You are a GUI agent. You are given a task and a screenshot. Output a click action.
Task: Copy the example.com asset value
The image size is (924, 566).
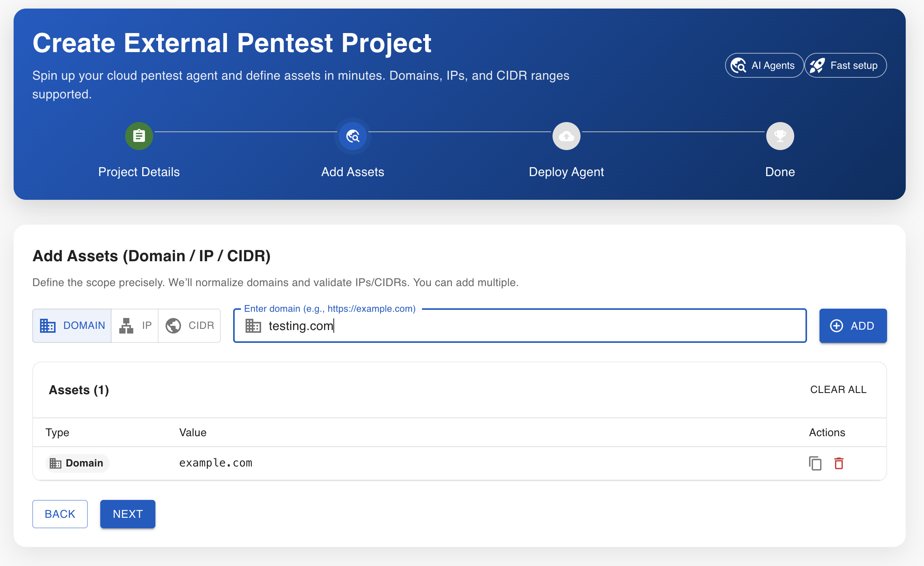(x=815, y=463)
